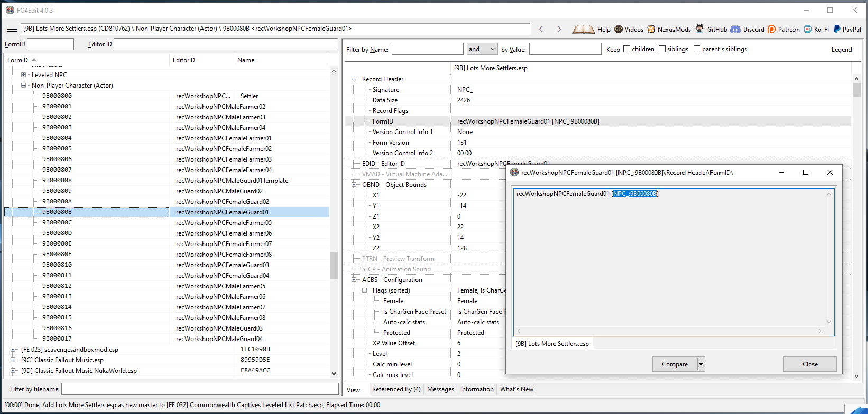Screen dimensions: 868x414
Task: Expand the Leveled NPC tree node
Action: (x=23, y=75)
